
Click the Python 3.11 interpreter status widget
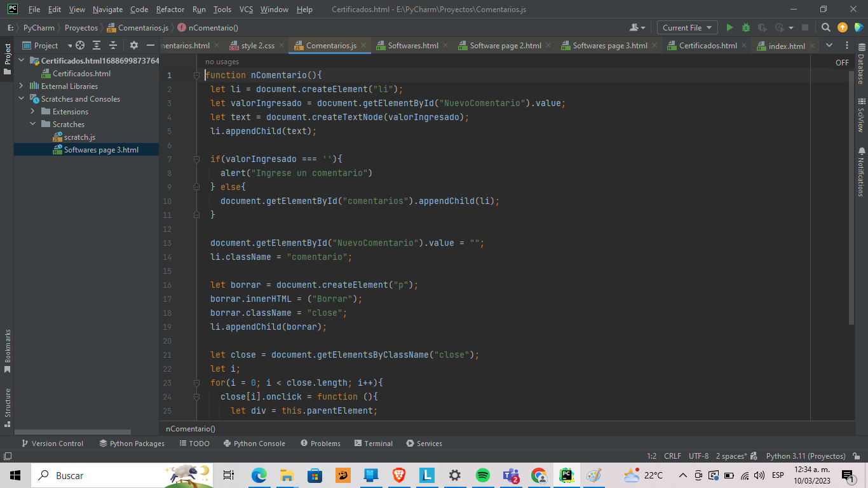tap(805, 456)
